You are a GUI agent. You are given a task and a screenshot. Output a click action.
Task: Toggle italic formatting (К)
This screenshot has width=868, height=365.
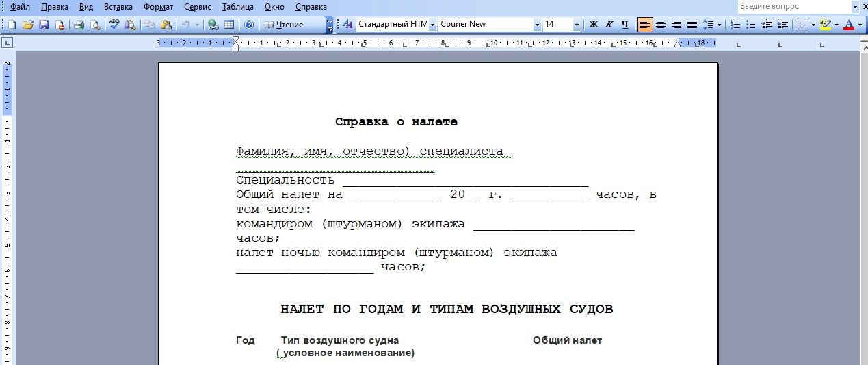(x=609, y=25)
